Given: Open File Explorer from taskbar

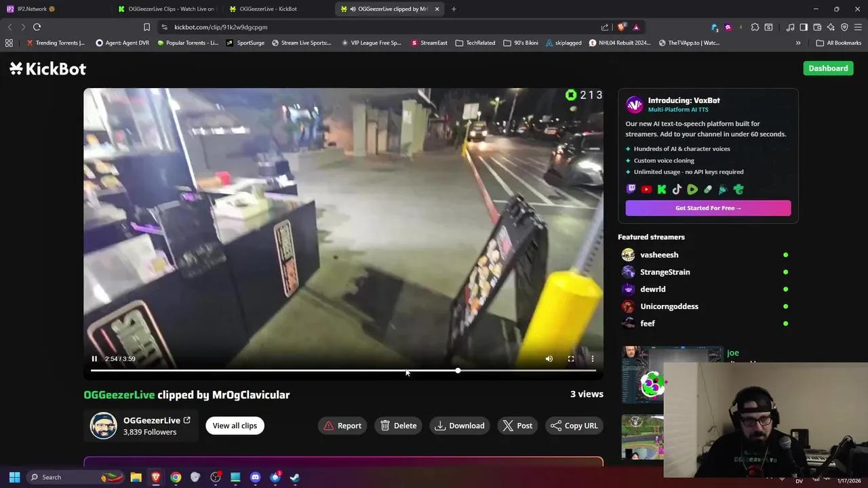Looking at the screenshot, I should click(136, 477).
